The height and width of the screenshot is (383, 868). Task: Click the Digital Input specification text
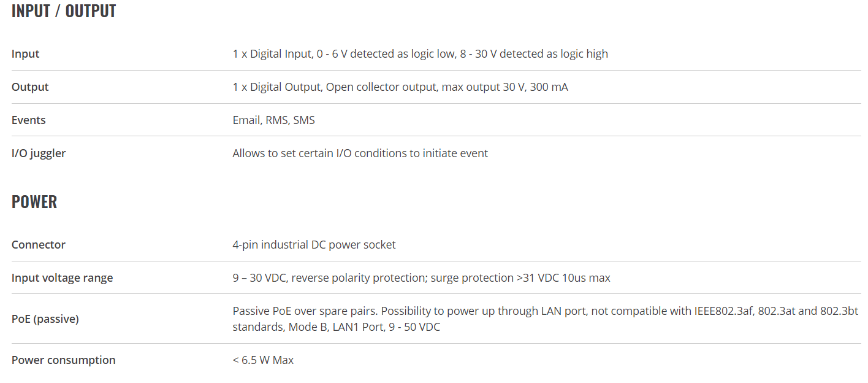421,54
